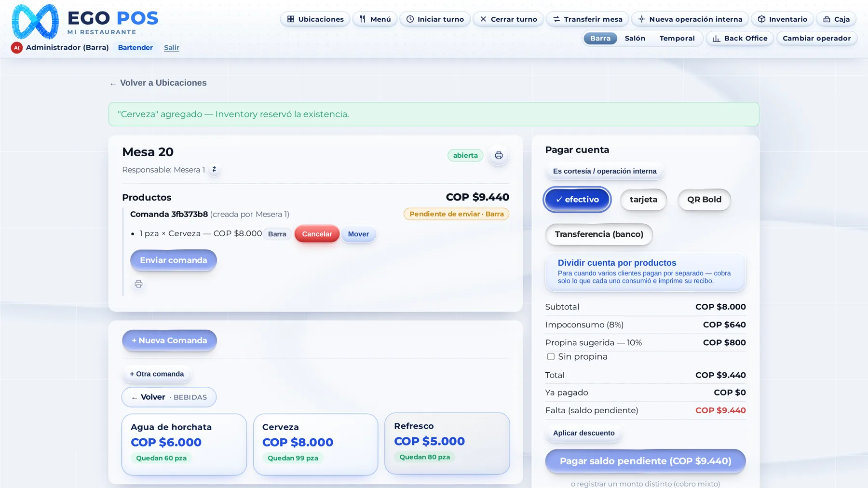
Task: Tick the Sin propina checkbox
Action: click(551, 357)
